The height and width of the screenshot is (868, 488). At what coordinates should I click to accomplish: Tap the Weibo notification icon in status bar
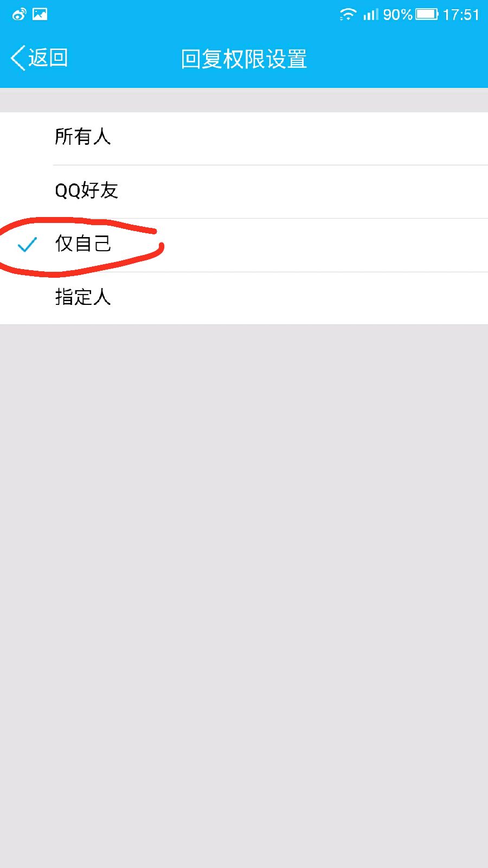20,14
